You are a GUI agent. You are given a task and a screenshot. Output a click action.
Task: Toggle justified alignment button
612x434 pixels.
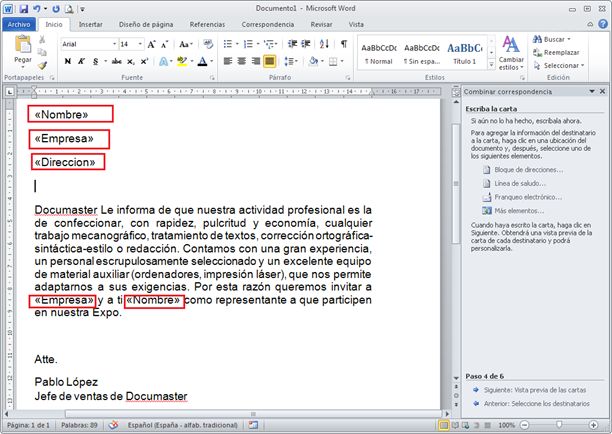coord(269,61)
